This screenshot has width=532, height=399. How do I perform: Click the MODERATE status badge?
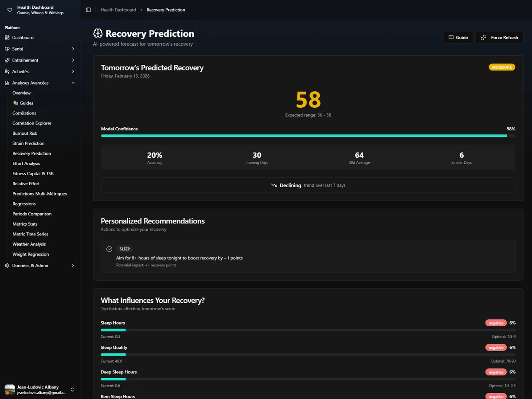point(502,67)
